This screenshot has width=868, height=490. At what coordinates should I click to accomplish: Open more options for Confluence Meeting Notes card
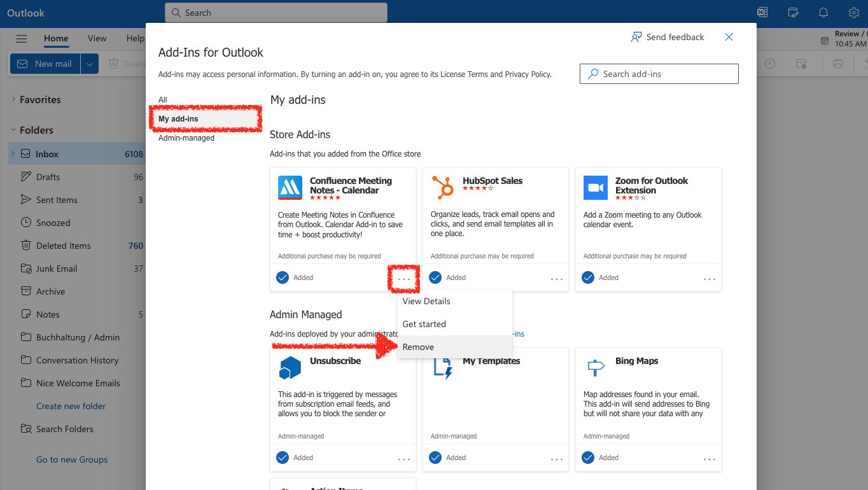(404, 279)
